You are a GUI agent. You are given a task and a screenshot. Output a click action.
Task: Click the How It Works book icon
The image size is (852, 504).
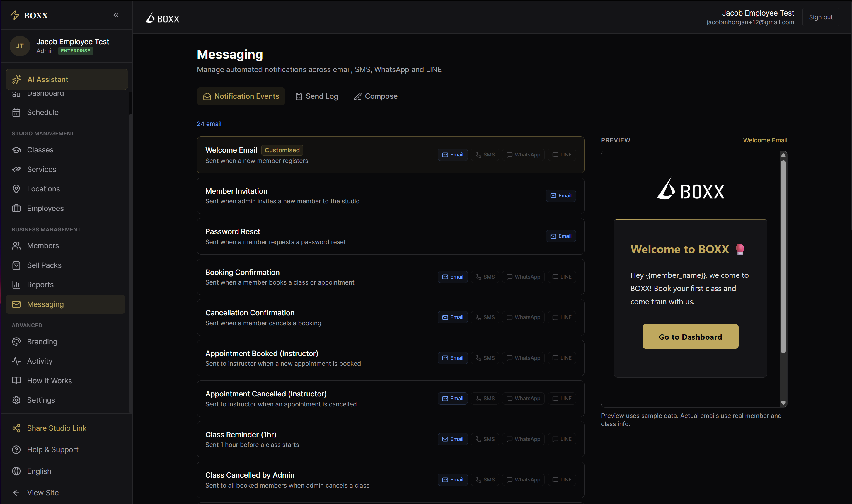point(16,380)
